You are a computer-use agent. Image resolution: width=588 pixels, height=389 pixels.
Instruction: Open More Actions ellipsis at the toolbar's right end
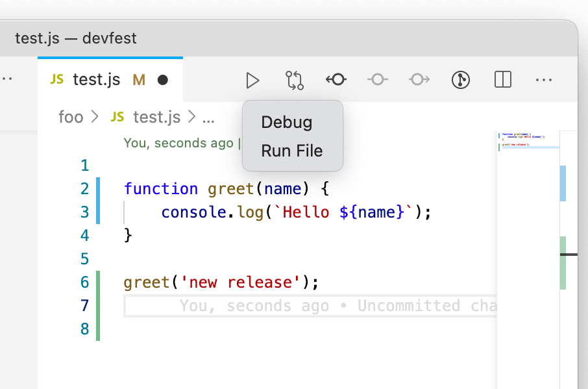pyautogui.click(x=543, y=80)
